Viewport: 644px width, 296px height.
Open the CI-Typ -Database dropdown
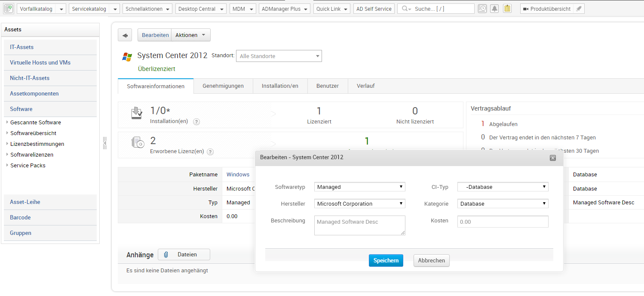(x=503, y=187)
